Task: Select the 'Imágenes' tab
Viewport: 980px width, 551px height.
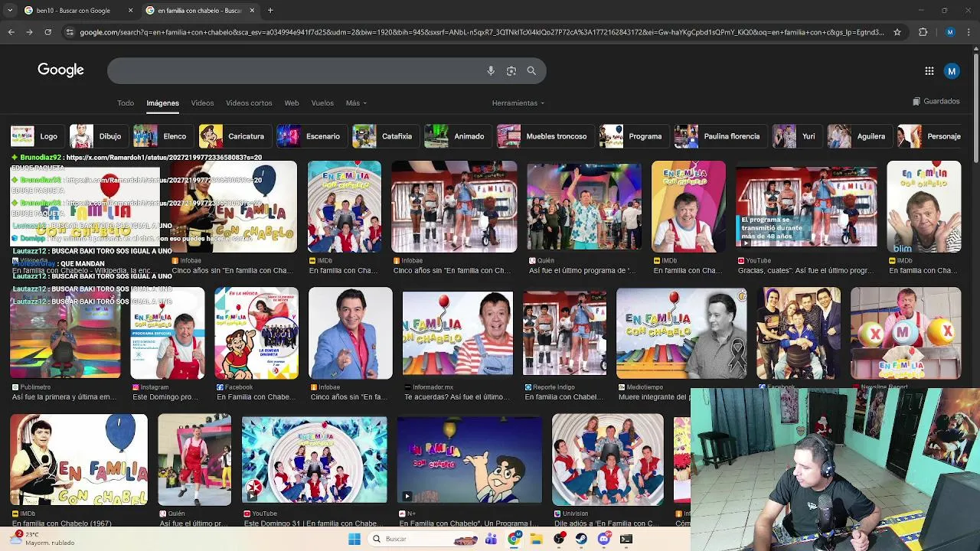Action: (x=162, y=103)
